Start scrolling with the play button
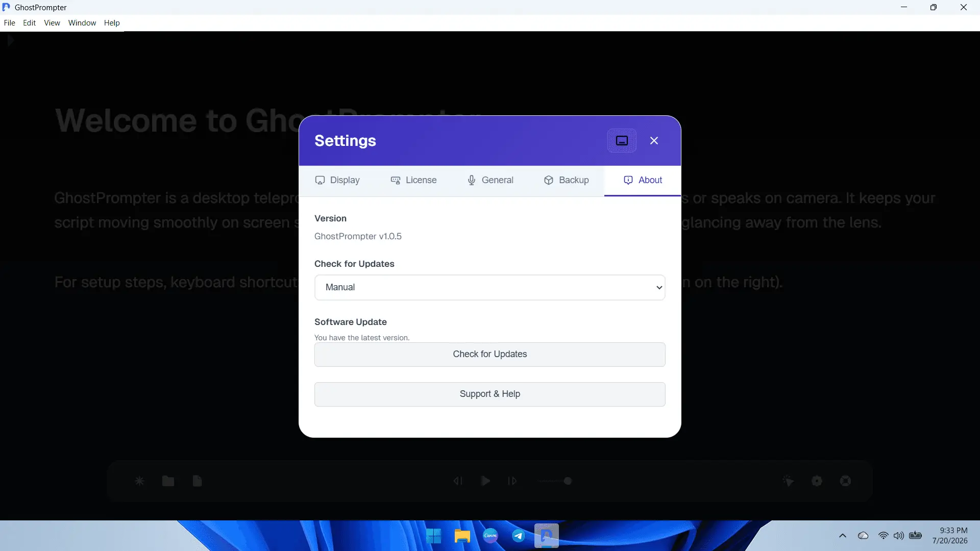The width and height of the screenshot is (980, 551). pos(485,481)
